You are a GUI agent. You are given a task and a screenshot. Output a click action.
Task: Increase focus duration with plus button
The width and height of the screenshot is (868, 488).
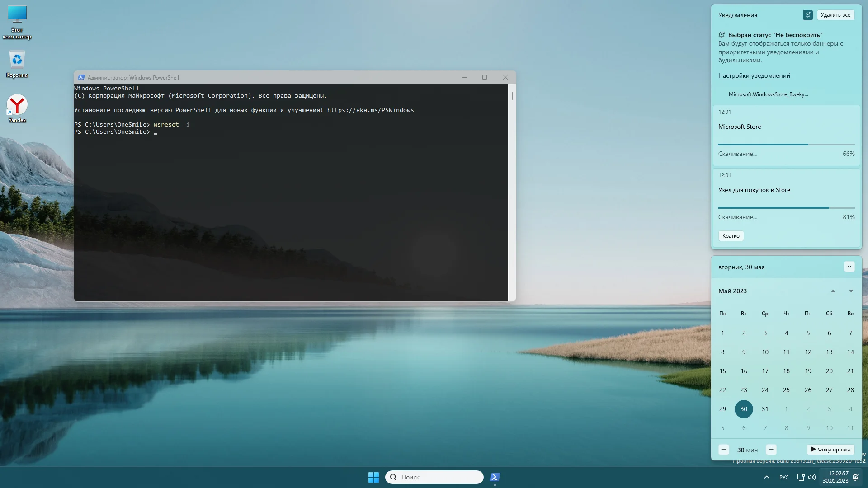click(x=771, y=450)
